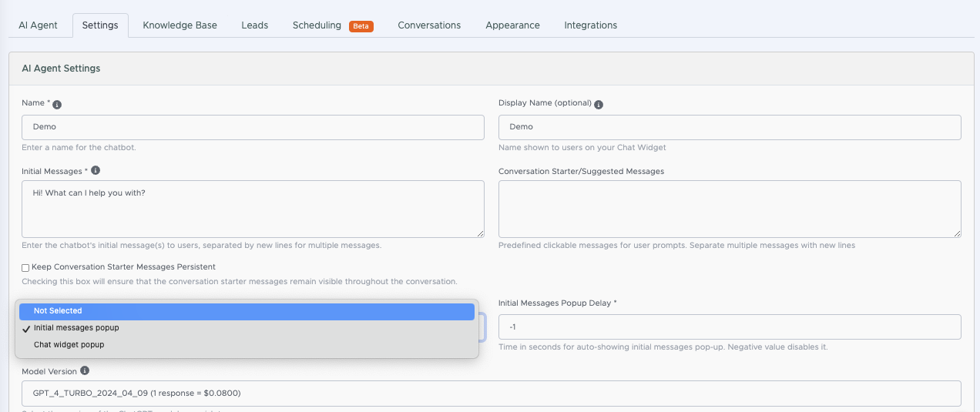The width and height of the screenshot is (980, 412).
Task: Open the Leads tab
Action: coord(255,25)
